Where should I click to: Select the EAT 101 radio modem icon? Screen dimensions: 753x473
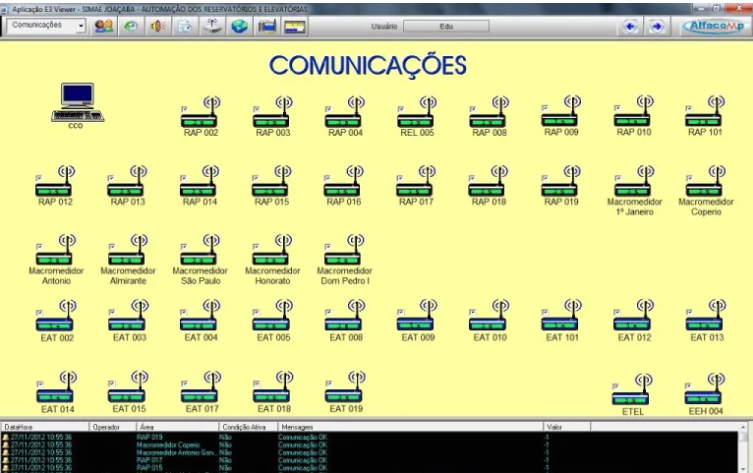click(x=562, y=318)
